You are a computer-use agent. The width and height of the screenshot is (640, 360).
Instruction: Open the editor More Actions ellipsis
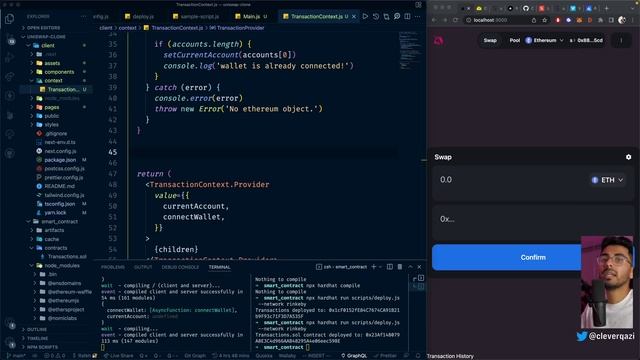[418, 16]
